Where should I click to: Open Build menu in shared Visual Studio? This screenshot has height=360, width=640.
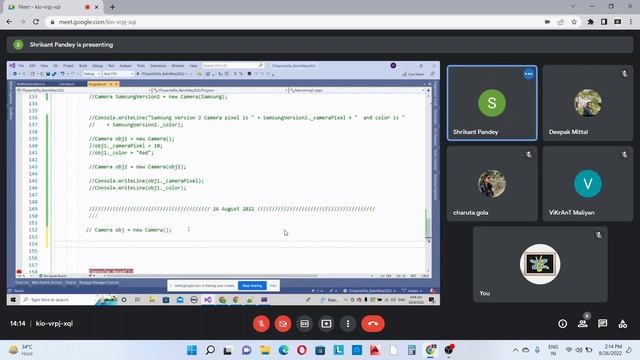(83, 66)
